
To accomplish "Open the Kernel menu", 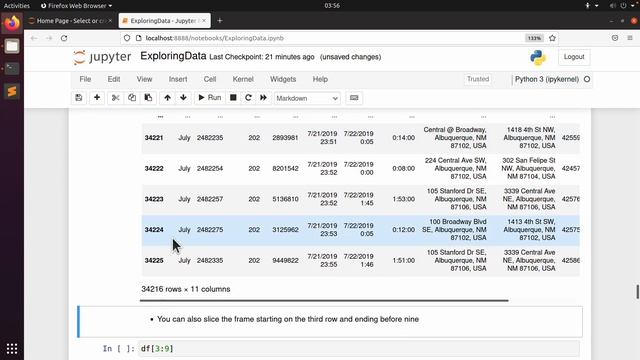I will tap(243, 79).
